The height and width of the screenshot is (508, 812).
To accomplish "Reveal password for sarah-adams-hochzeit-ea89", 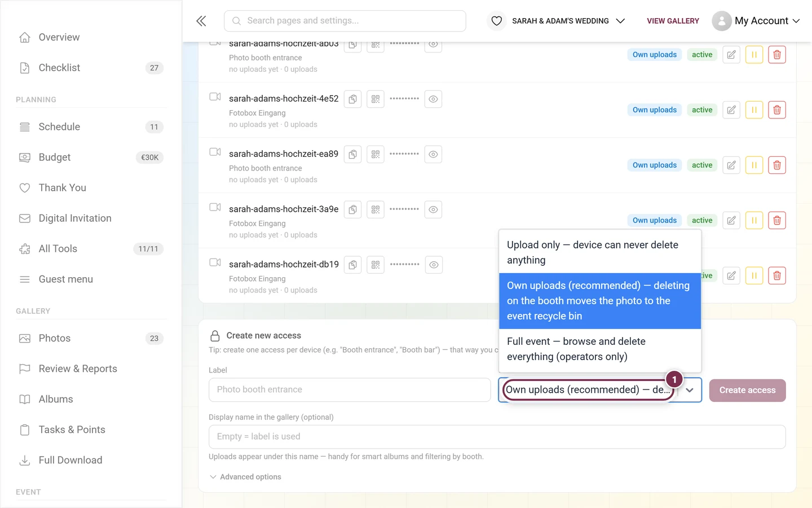I will (x=433, y=155).
